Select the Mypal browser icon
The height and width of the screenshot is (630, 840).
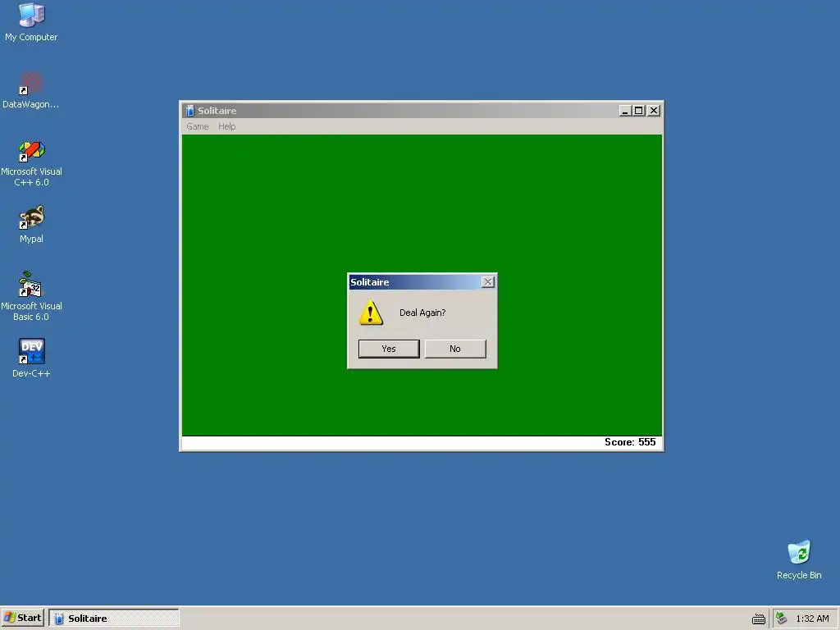point(31,225)
